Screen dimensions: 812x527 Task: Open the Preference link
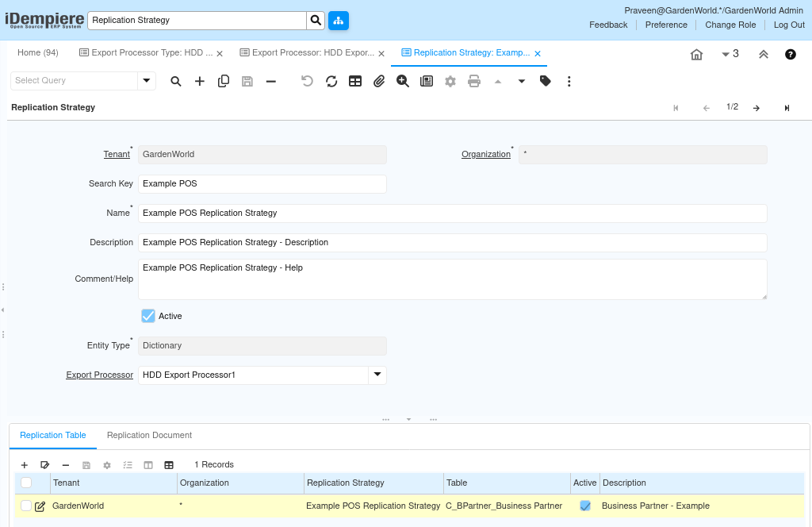tap(666, 25)
